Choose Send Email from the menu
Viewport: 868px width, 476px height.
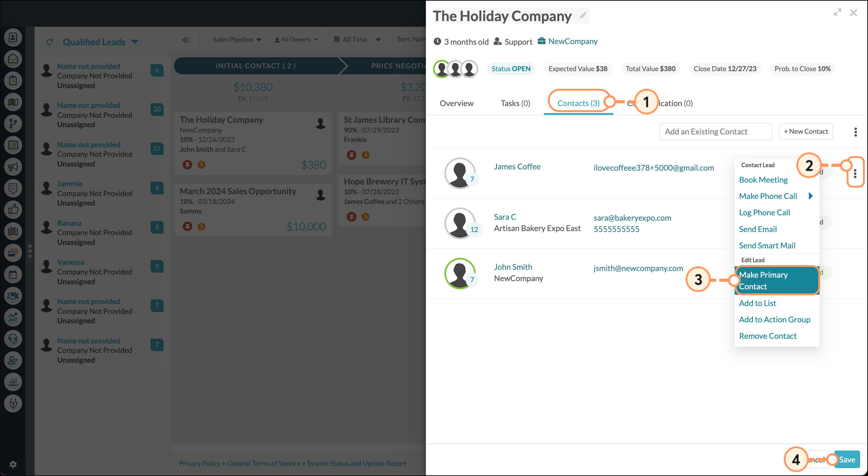[758, 229]
